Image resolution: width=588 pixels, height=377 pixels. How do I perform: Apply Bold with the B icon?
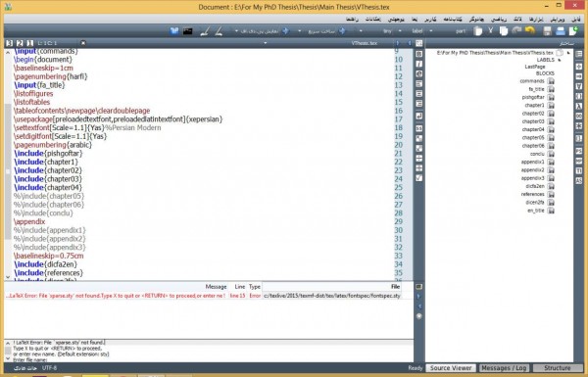pyautogui.click(x=418, y=54)
